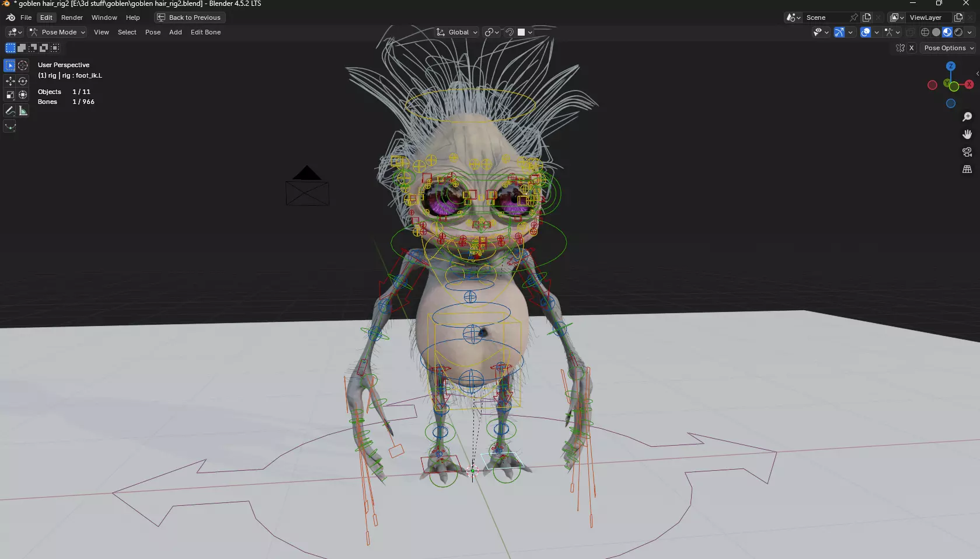The width and height of the screenshot is (980, 559).
Task: Activate the Scale tool
Action: tap(10, 95)
